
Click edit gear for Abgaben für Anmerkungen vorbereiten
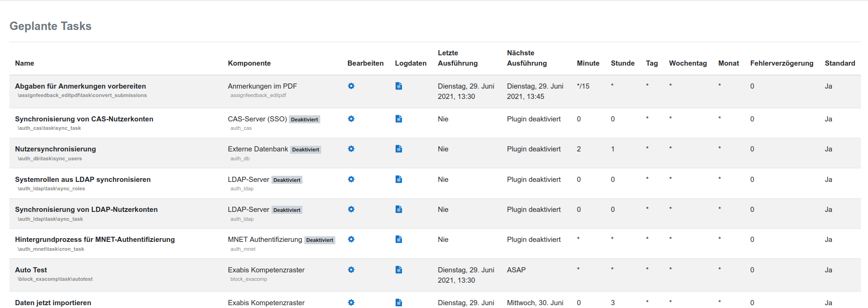351,86
